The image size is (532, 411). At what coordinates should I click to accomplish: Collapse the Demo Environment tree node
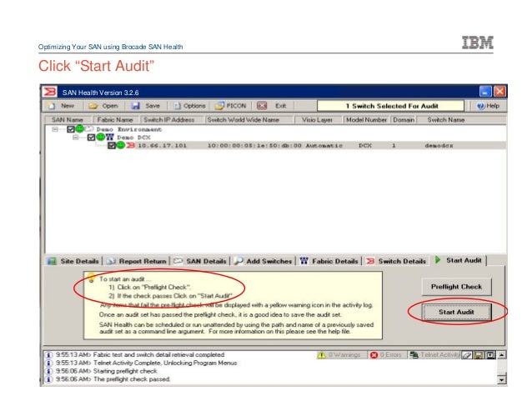55,129
